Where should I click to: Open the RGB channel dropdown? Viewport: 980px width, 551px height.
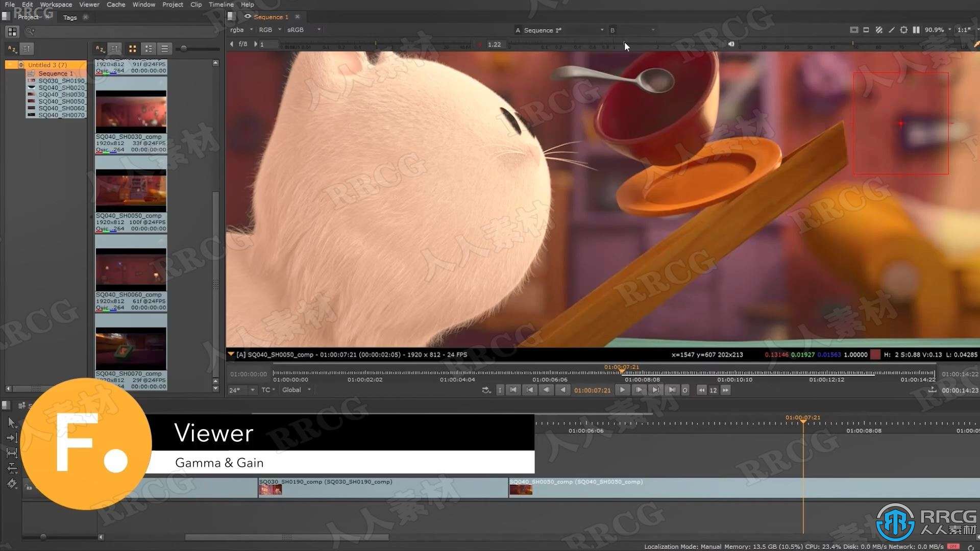click(x=270, y=30)
